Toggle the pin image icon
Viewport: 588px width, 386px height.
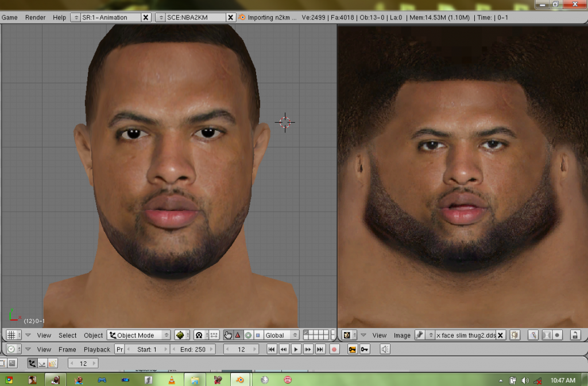pyautogui.click(x=420, y=335)
